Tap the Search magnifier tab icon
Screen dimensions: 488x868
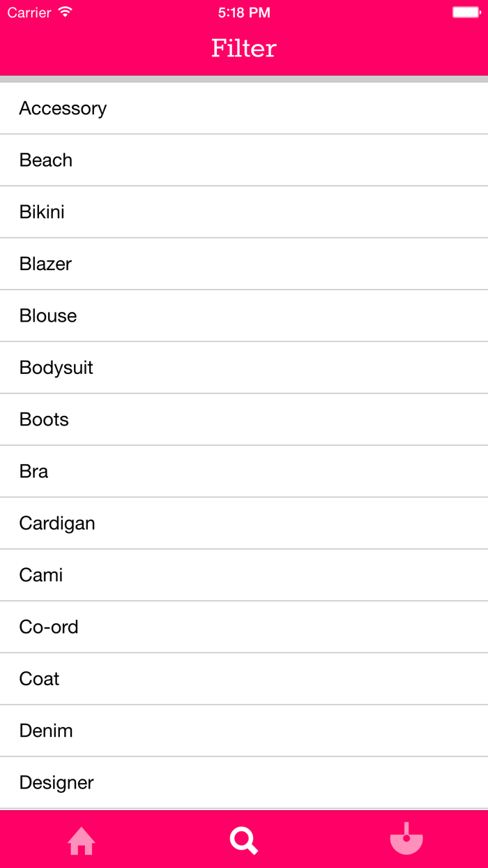(x=244, y=840)
